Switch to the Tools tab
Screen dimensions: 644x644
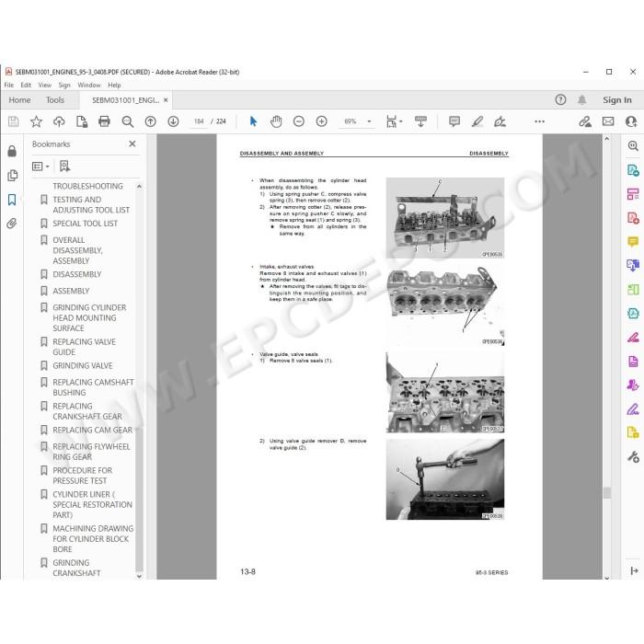pyautogui.click(x=55, y=99)
